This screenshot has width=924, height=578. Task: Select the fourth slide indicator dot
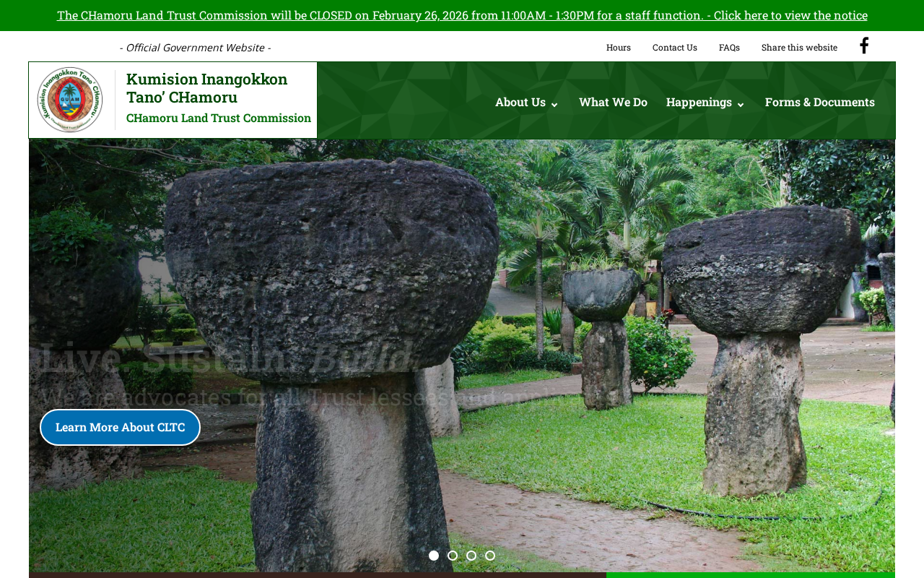click(490, 556)
